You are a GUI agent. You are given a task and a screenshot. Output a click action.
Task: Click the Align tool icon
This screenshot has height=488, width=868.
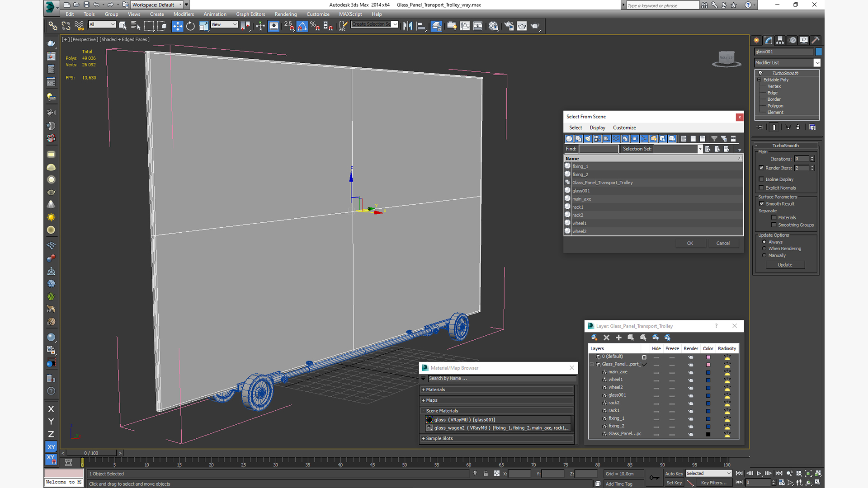421,26
